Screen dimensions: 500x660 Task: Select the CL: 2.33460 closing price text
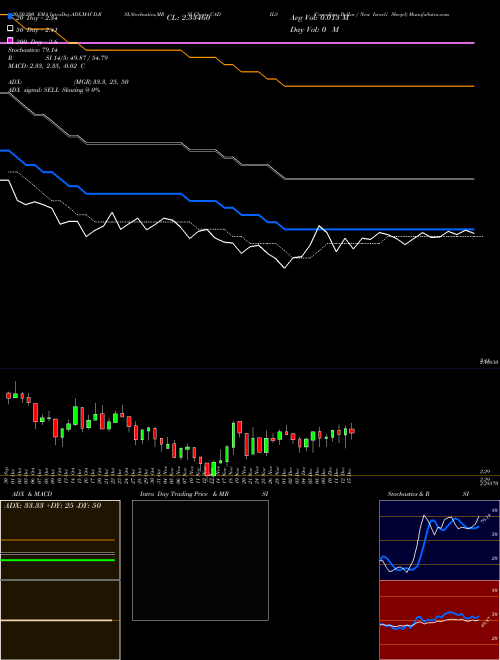pos(188,18)
